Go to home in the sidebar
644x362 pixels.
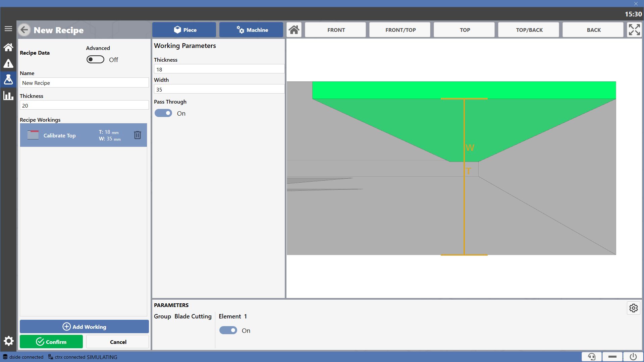[x=8, y=47]
